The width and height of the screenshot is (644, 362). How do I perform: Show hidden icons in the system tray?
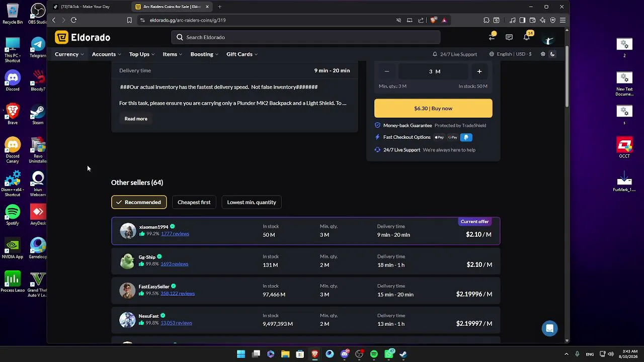coord(566,354)
